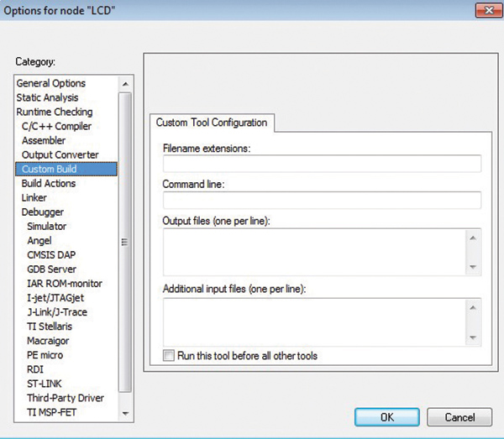Open the J-Link/J-Trace options
The image size is (504, 439).
(56, 312)
